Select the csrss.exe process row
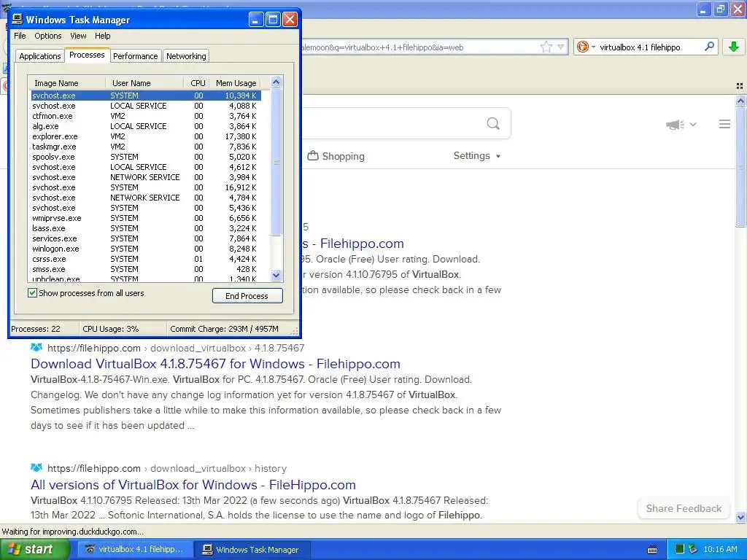The height and width of the screenshot is (560, 747). tap(145, 259)
